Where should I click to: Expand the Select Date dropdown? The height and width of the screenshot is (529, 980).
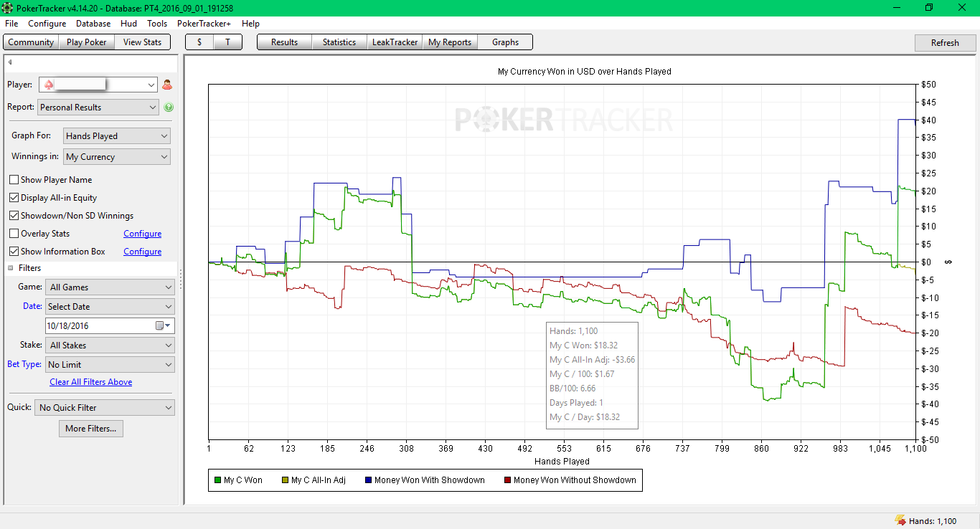(110, 307)
